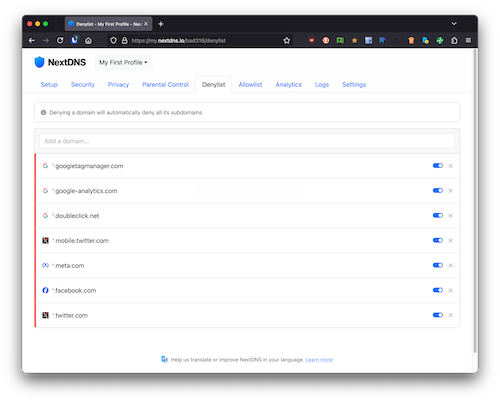Click the home icon in browser toolbar
This screenshot has height=402, width=500.
click(x=88, y=40)
